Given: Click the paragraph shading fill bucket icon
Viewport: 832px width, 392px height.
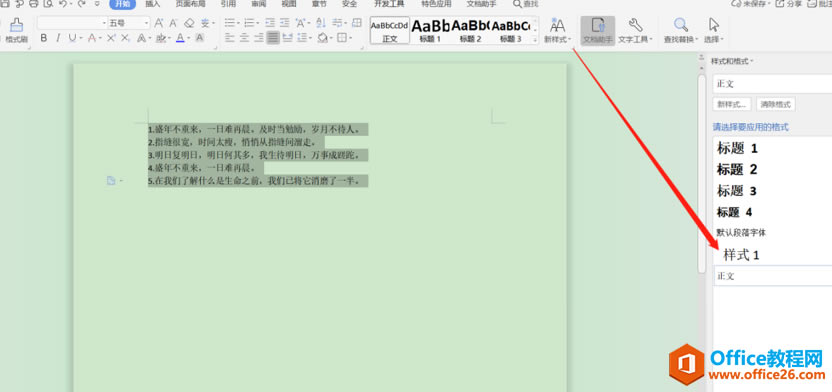Looking at the screenshot, I should (322, 38).
